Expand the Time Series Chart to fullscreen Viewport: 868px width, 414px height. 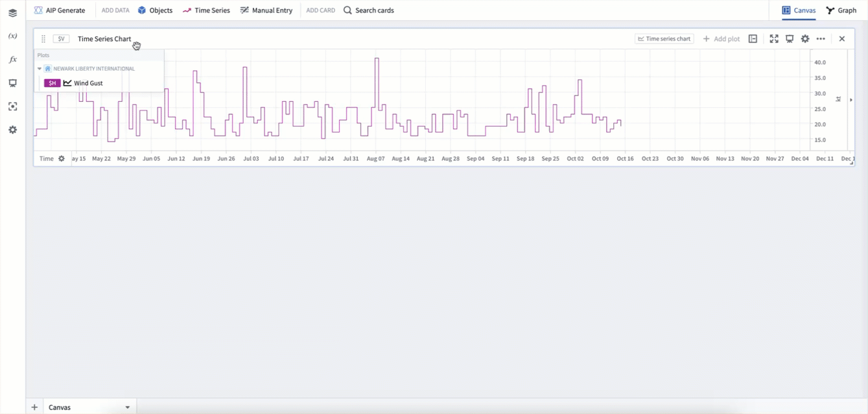point(774,39)
